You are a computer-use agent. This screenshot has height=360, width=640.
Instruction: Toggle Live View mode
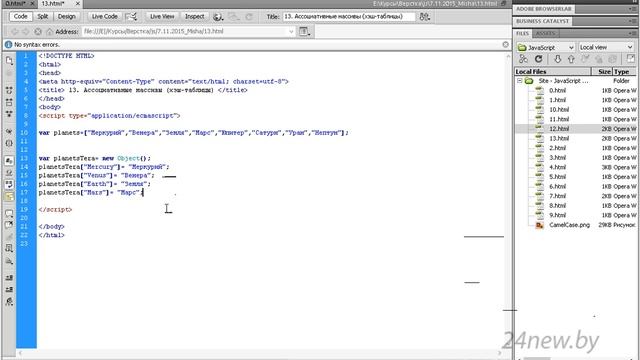[x=162, y=17]
